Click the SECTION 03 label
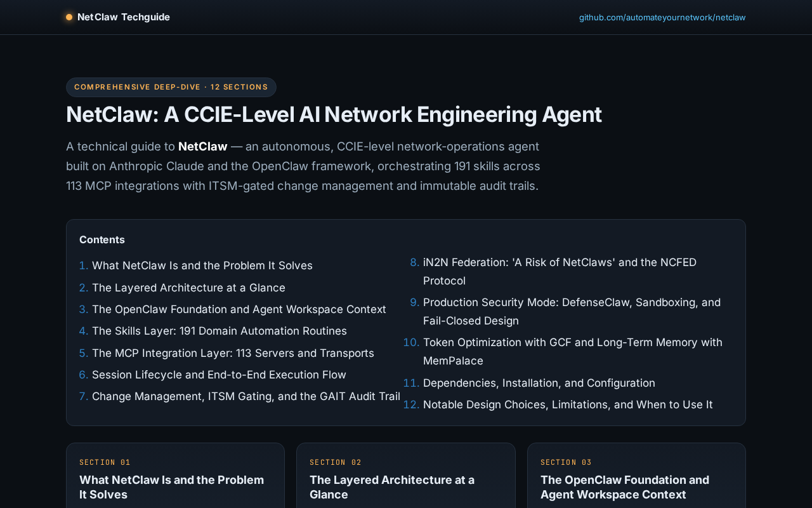The height and width of the screenshot is (508, 812). point(566,462)
